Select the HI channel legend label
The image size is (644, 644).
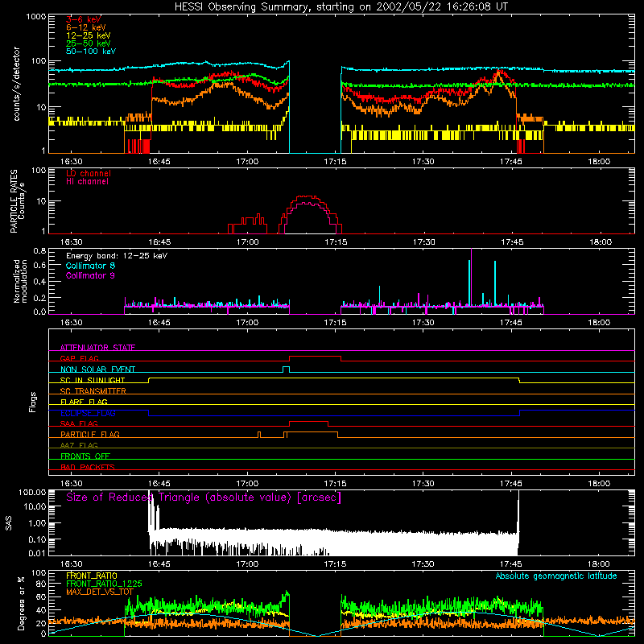[87, 182]
